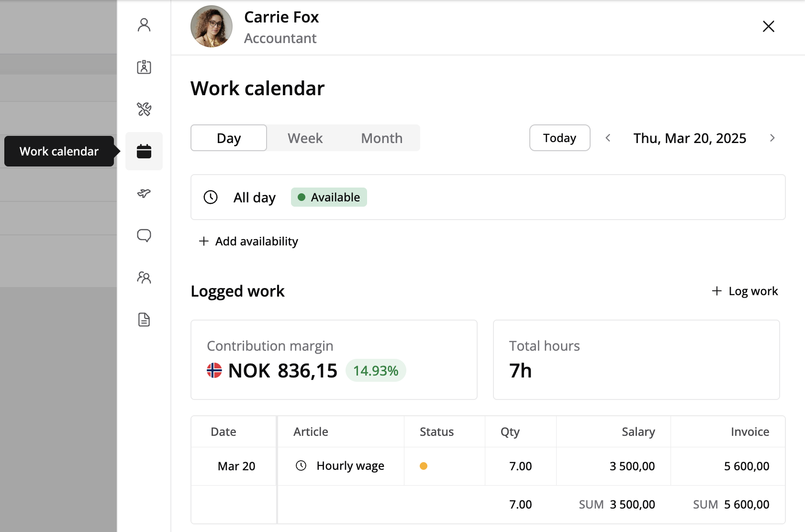Jump to Today's date
The width and height of the screenshot is (805, 532).
[559, 138]
